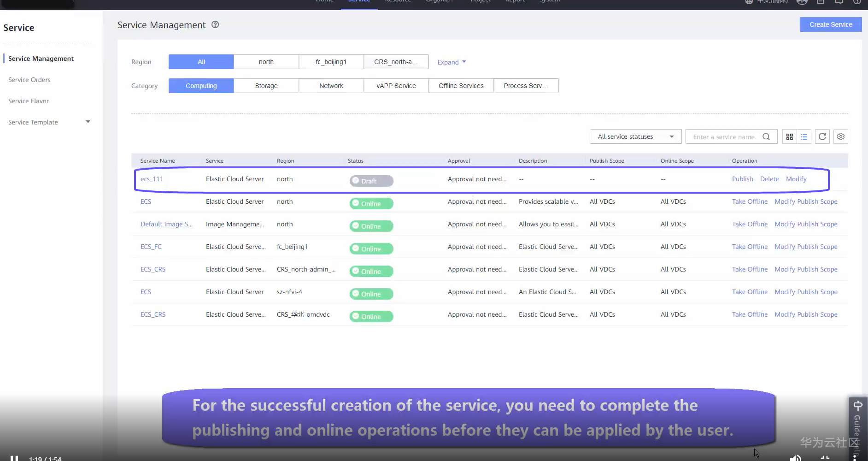Select the All region filter
The width and height of the screenshot is (868, 461).
pyautogui.click(x=201, y=62)
